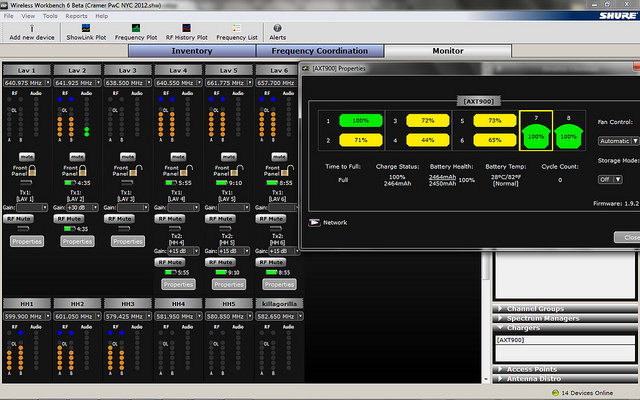Select the [AXT900] charger entry in list
The height and width of the screenshot is (400, 640).
[x=565, y=340]
